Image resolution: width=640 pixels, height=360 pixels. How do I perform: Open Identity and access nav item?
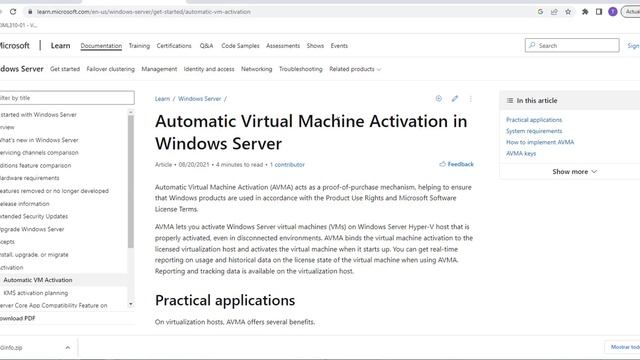tap(209, 69)
